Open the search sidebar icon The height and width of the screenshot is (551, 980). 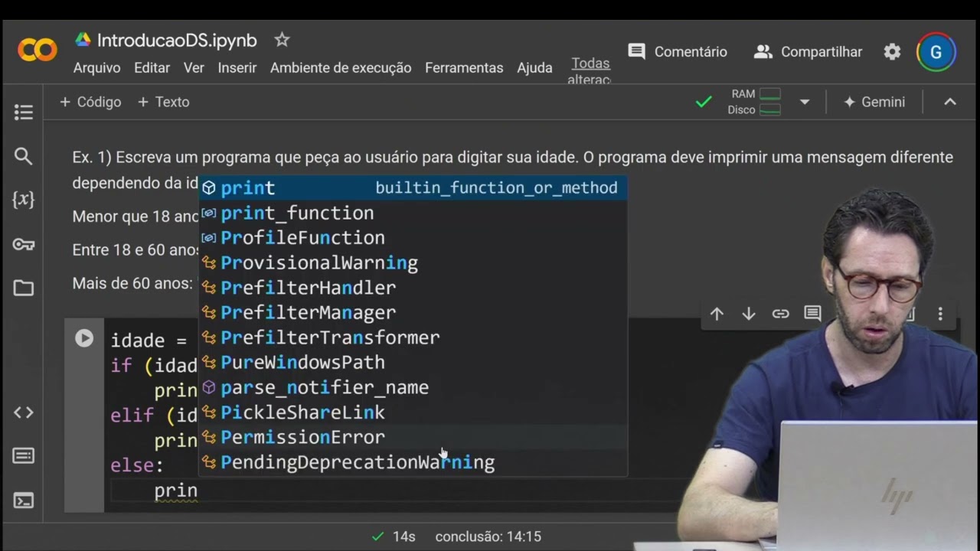pos(24,156)
